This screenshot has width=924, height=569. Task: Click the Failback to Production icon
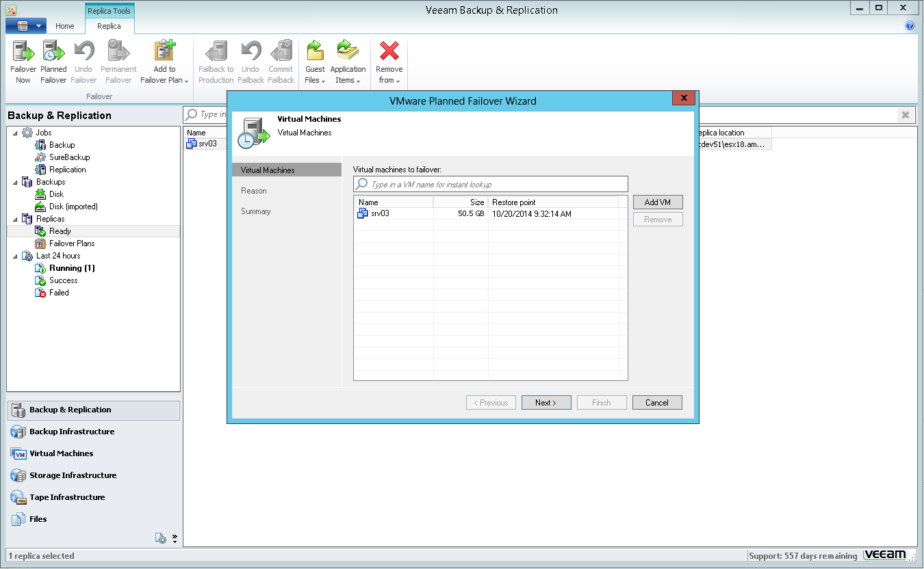(x=216, y=62)
